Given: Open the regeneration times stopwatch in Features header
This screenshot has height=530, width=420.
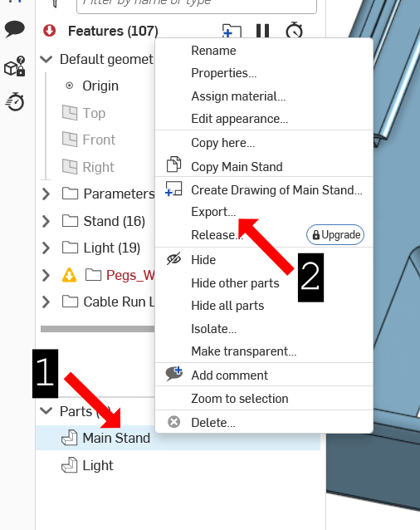Looking at the screenshot, I should pos(294,30).
